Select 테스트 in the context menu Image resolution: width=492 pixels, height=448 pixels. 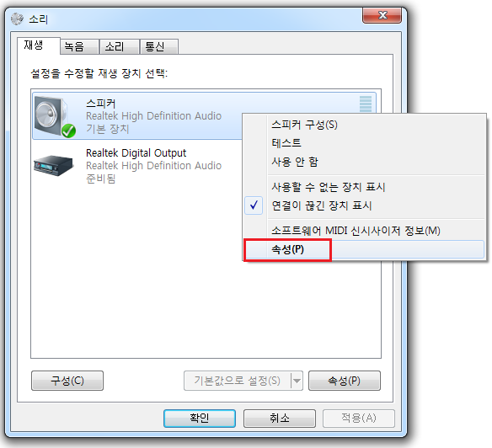click(286, 143)
